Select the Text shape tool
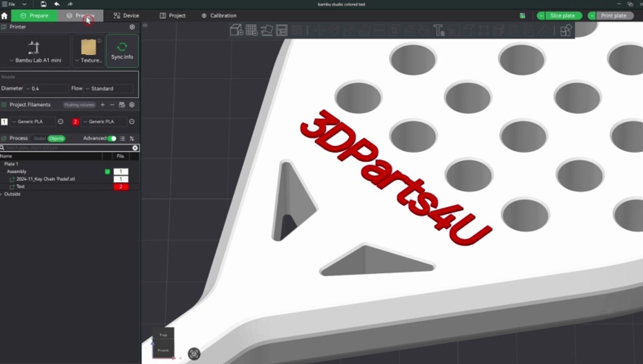 [x=439, y=30]
